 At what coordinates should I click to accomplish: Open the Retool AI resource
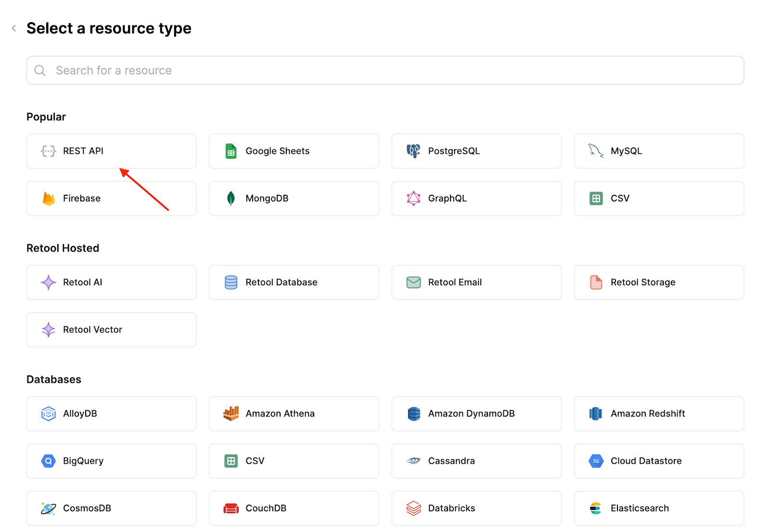click(x=111, y=282)
